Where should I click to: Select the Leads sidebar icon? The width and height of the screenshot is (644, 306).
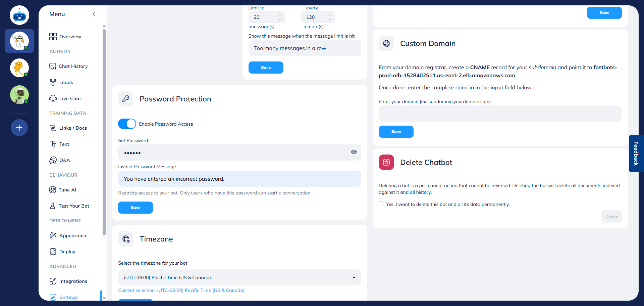point(53,82)
